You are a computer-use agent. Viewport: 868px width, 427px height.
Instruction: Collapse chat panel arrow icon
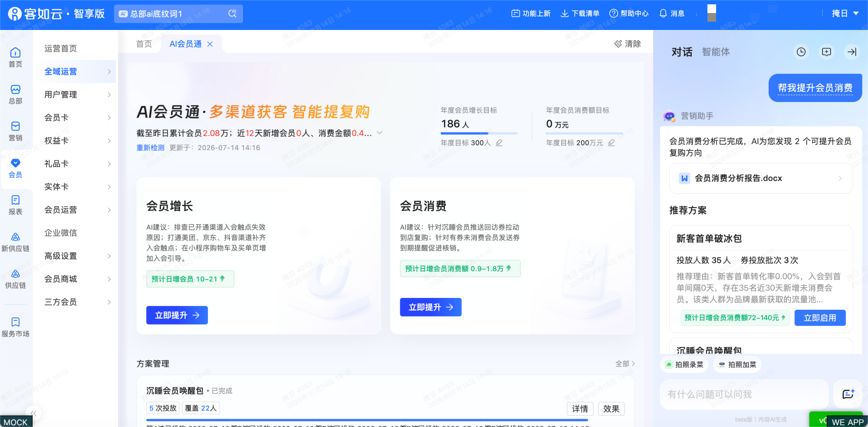point(852,52)
